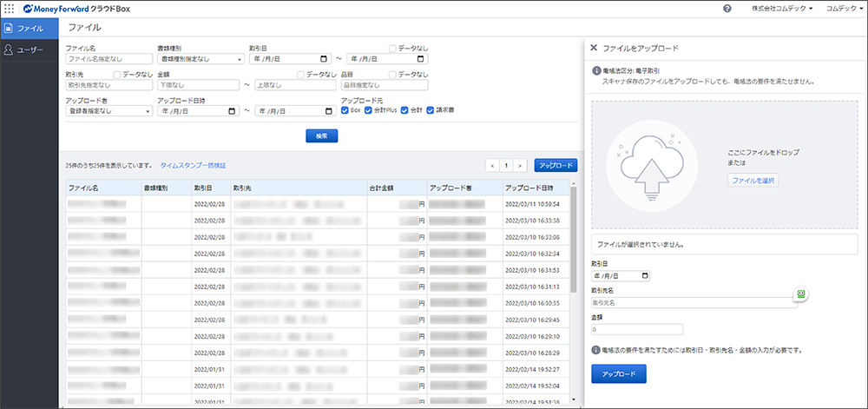Uncheck the 会計Plus checkbox

(x=368, y=110)
